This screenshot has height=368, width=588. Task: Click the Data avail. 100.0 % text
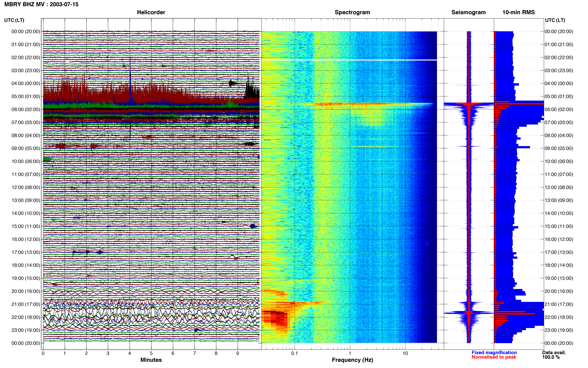pos(554,355)
